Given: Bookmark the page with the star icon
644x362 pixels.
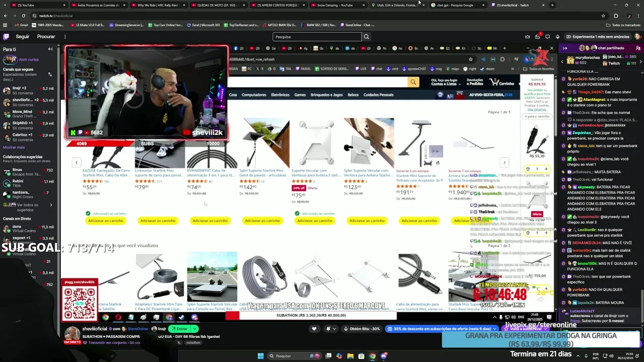Looking at the screenshot, I should (x=603, y=16).
